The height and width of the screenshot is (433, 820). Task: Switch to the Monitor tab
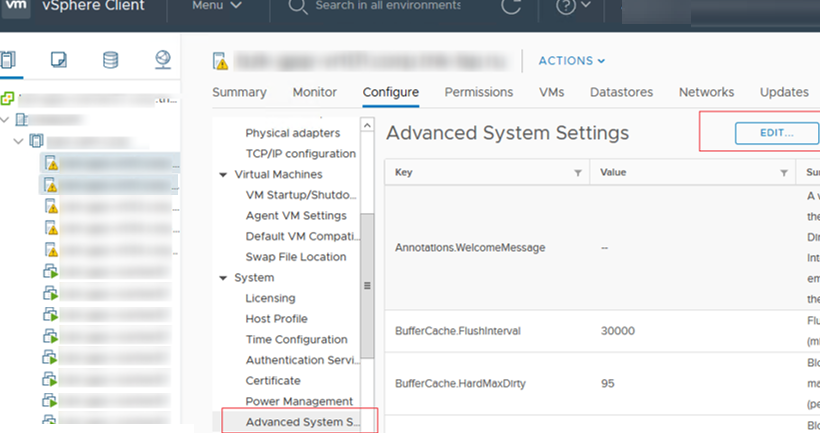click(315, 92)
